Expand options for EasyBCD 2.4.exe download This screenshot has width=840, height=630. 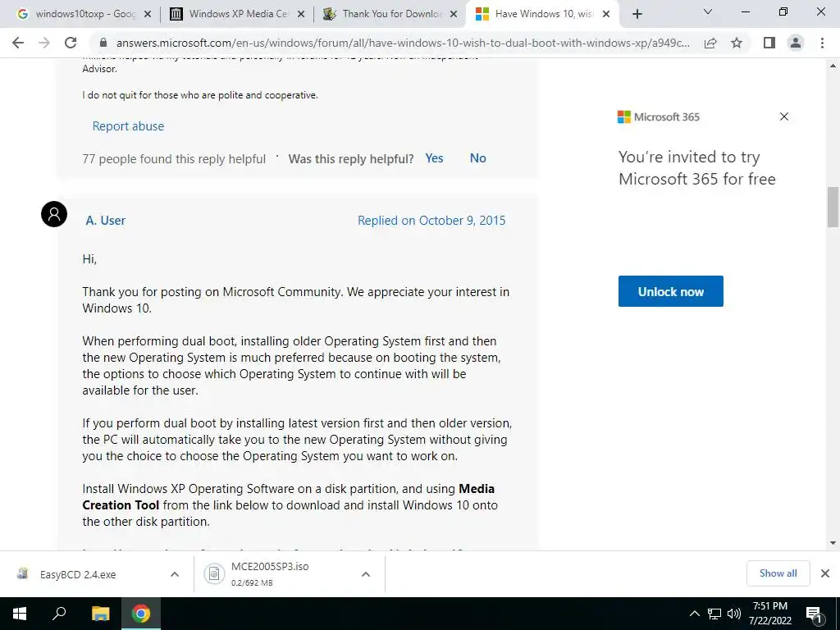point(175,574)
